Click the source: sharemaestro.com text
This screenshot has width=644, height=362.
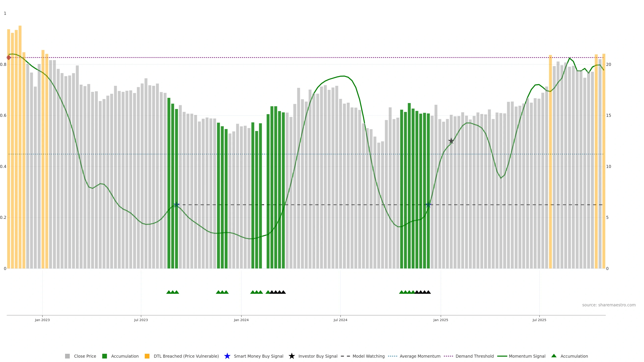pos(609,305)
